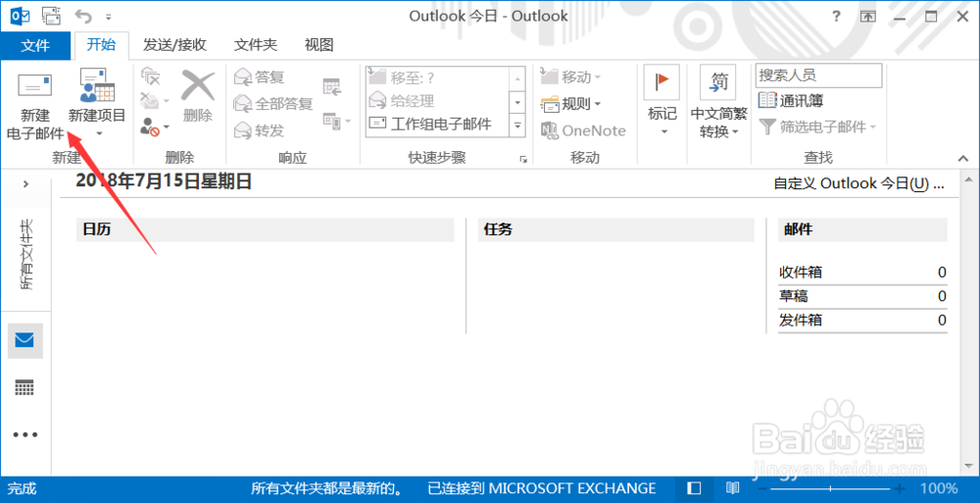Click the zoom out minus button
Image resolution: width=980 pixels, height=503 pixels.
(x=761, y=488)
